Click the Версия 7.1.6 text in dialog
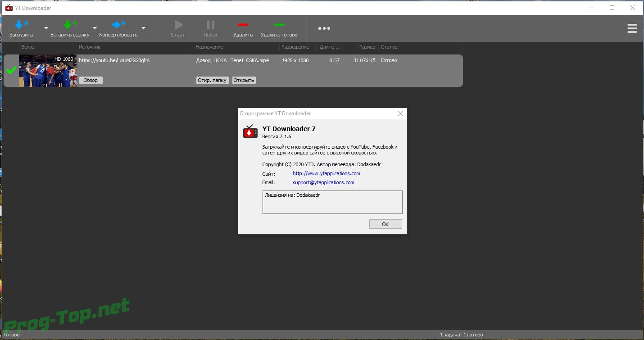Viewport: 644px width, 340px height. coord(277,136)
